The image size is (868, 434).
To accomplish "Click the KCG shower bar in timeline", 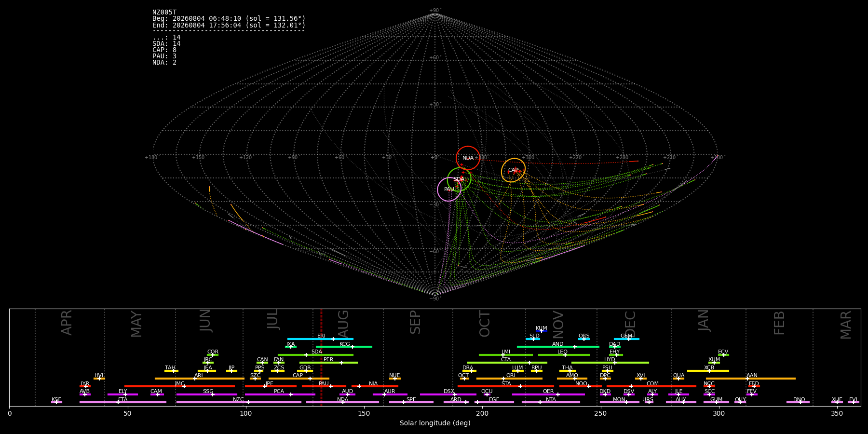I will tap(344, 347).
